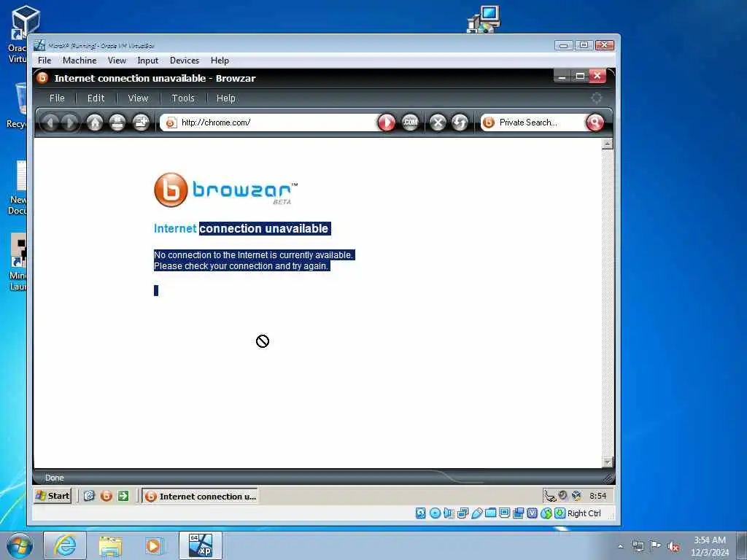
Task: Click the 'Internet connection unavailable' heading
Action: coord(241,228)
